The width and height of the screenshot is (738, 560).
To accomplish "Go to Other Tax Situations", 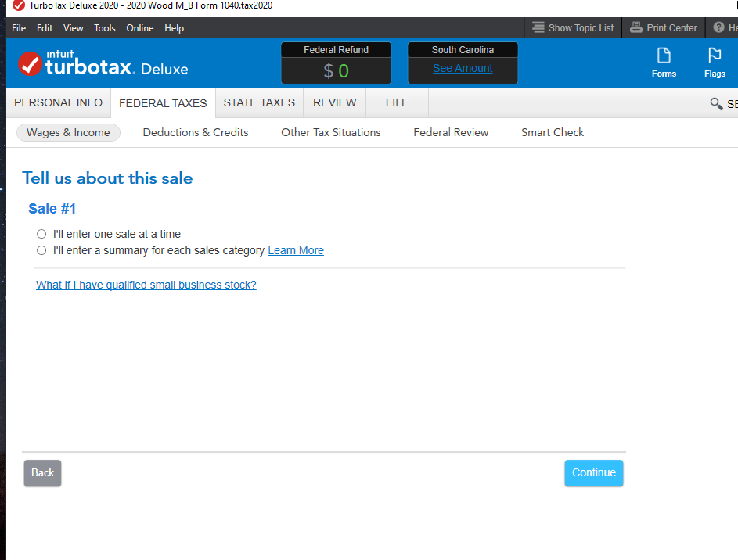I will (x=331, y=133).
